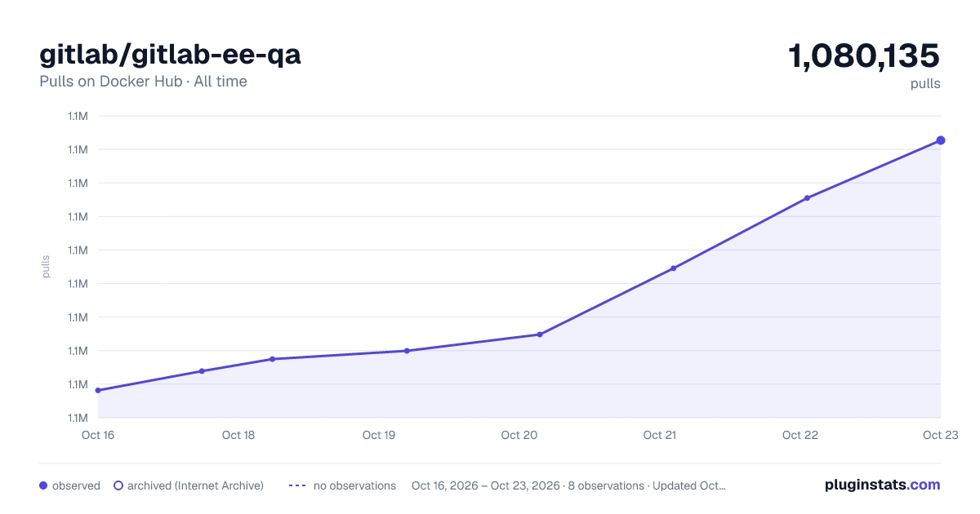Viewport: 980px width, 514px height.
Task: Click the gitlab/gitlab-ee-qa chart title
Action: click(x=170, y=55)
